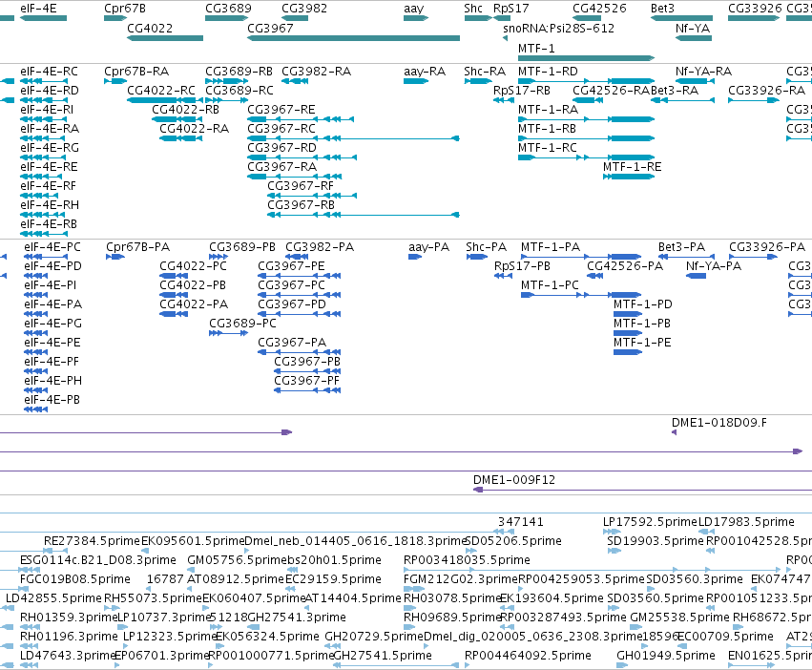This screenshot has height=670, width=812.
Task: Open transcript MTF-1-RD
Action: [x=548, y=72]
